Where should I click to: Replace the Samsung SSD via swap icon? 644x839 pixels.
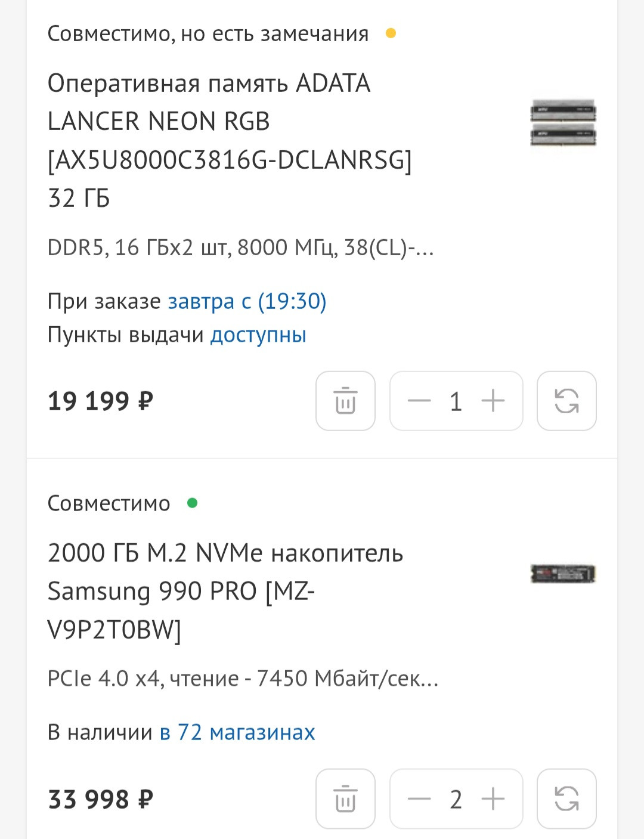point(566,799)
